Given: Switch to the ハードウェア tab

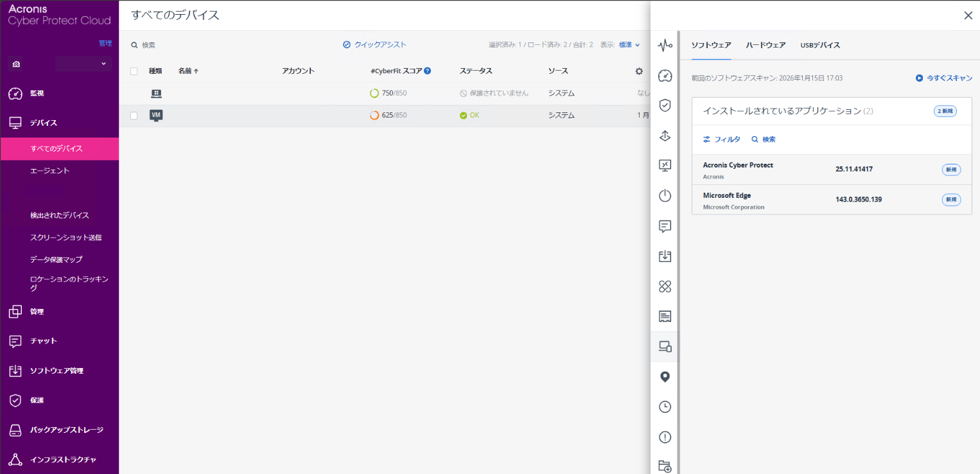Looking at the screenshot, I should tap(766, 45).
